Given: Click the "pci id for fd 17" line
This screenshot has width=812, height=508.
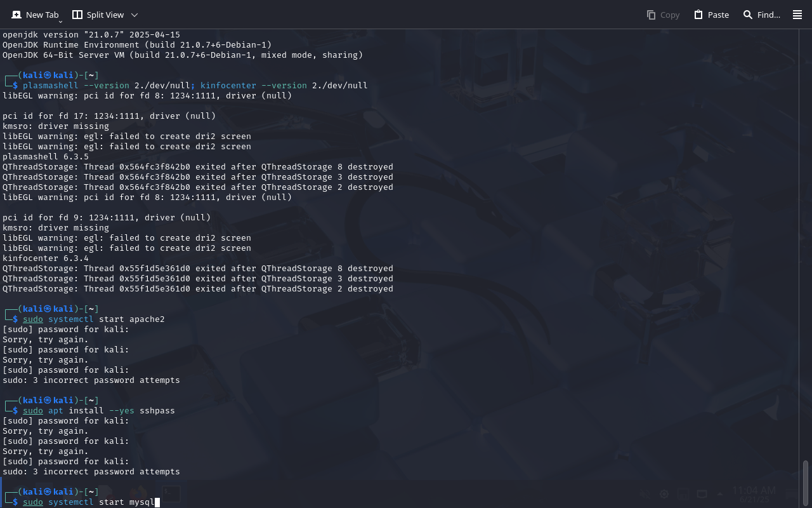Looking at the screenshot, I should pyautogui.click(x=109, y=116).
